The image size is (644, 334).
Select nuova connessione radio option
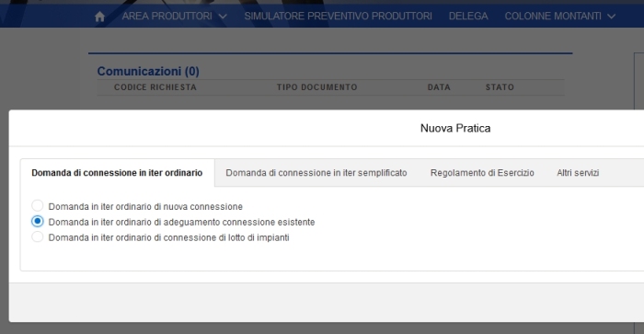38,206
